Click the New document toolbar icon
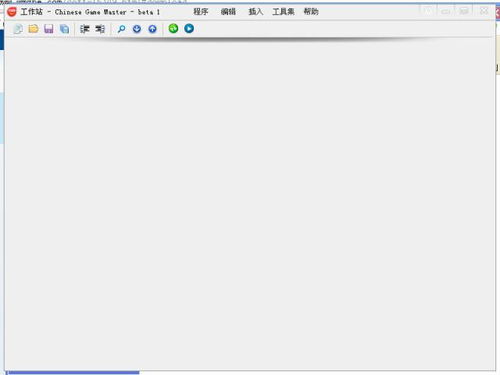Image resolution: width=500 pixels, height=375 pixels. point(18,29)
